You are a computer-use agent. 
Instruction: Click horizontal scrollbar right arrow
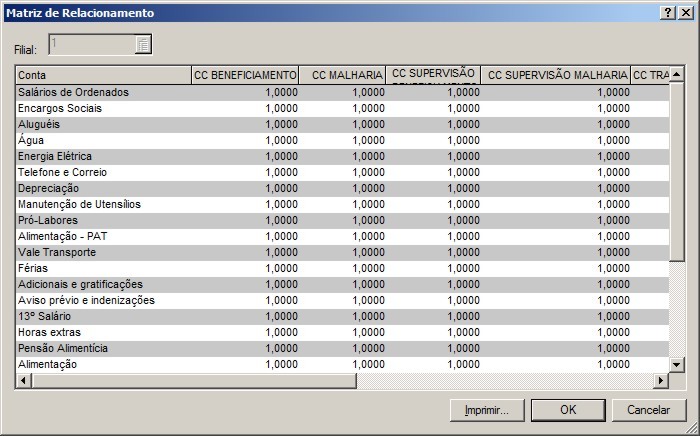coord(660,381)
